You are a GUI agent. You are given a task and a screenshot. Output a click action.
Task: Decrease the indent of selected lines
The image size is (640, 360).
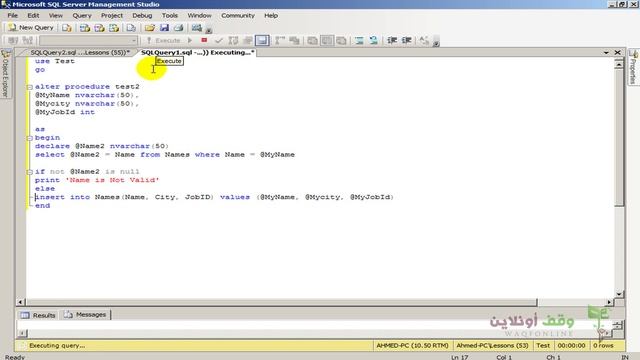392,40
